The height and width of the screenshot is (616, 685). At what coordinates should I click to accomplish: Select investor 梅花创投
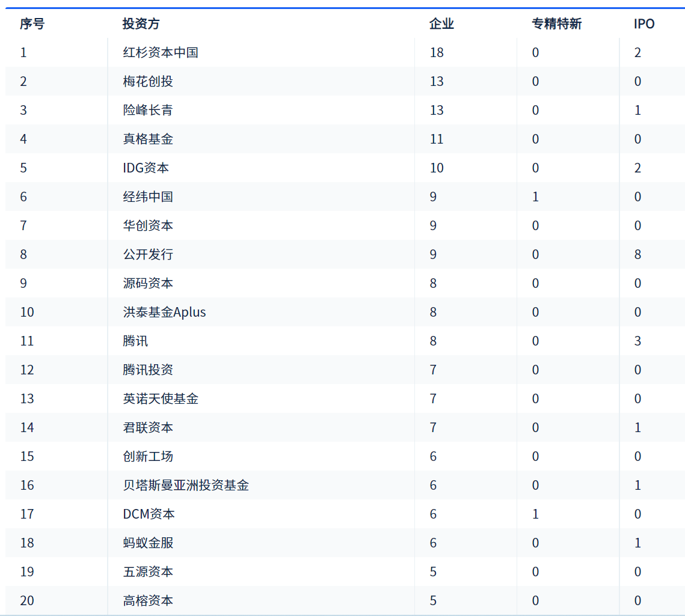(148, 81)
